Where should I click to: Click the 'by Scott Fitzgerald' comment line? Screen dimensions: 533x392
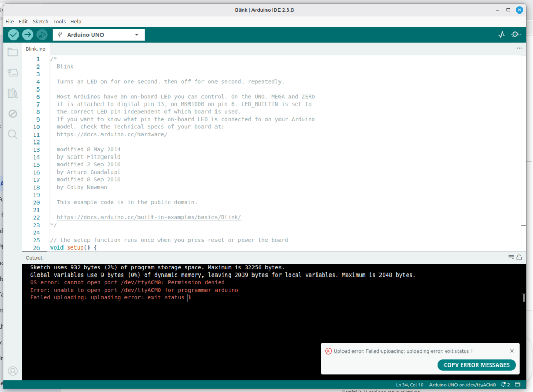[88, 157]
